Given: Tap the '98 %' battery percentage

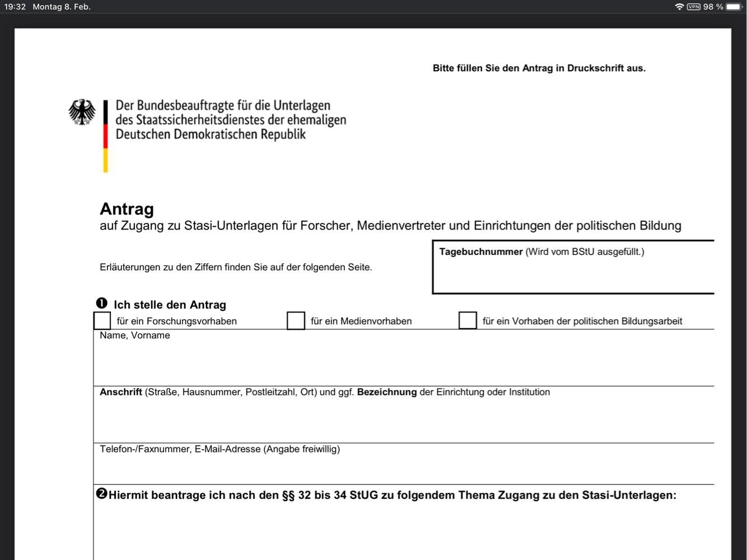Looking at the screenshot, I should 713,7.
